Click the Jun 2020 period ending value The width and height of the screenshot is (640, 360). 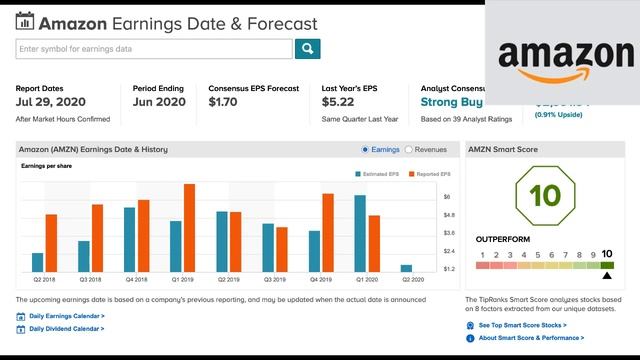[x=159, y=102]
